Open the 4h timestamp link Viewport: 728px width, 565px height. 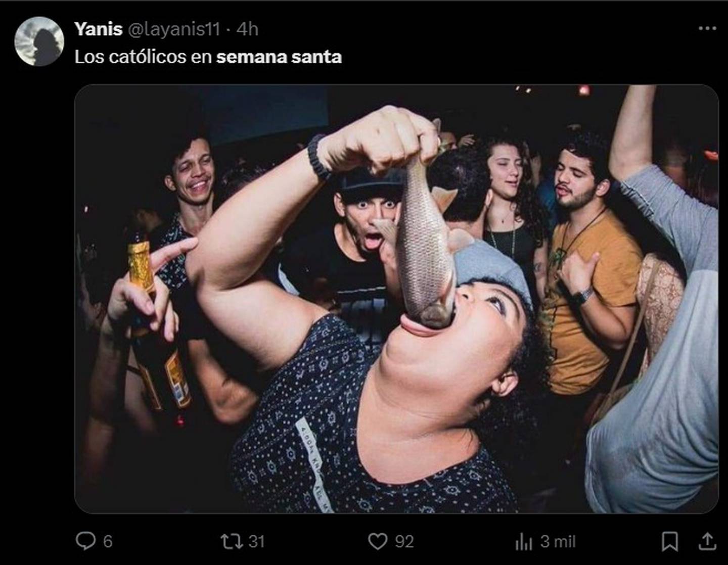247,29
